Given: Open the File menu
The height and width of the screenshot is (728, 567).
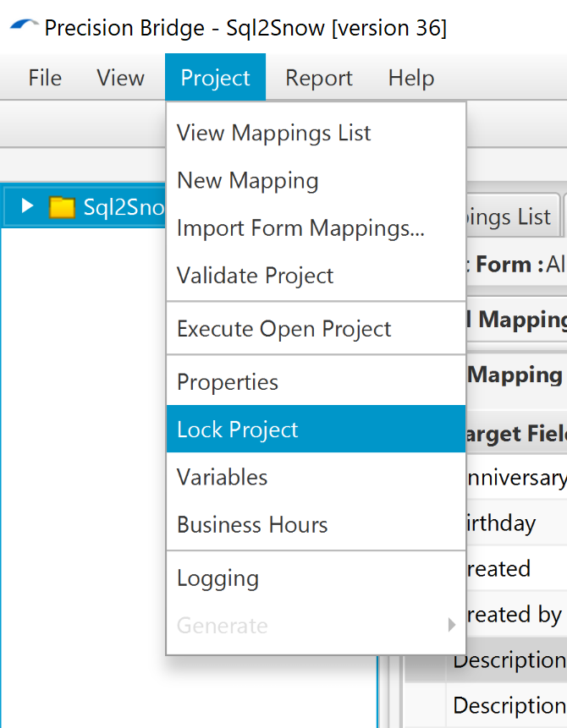Looking at the screenshot, I should click(45, 78).
